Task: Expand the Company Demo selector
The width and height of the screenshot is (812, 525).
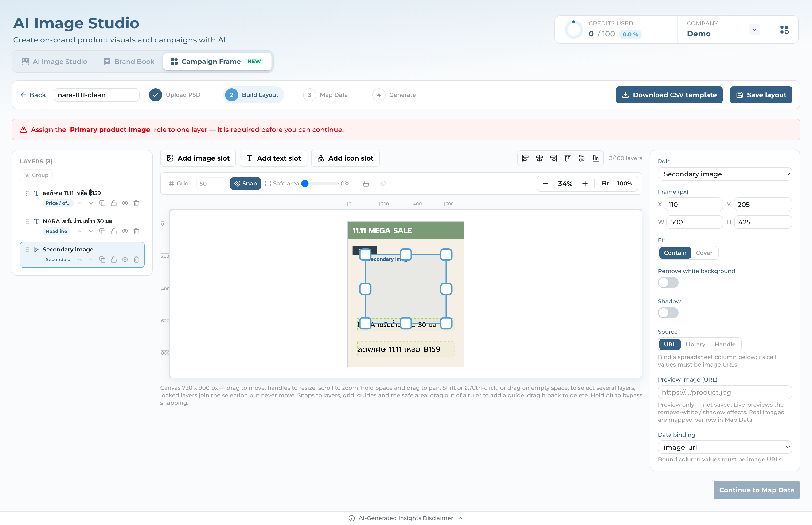Action: click(x=754, y=30)
